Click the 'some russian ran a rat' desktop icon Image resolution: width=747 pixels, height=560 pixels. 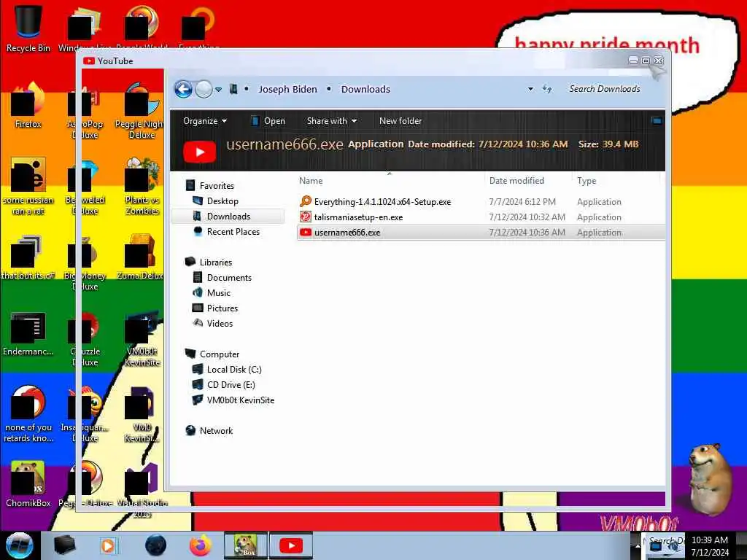click(x=28, y=186)
